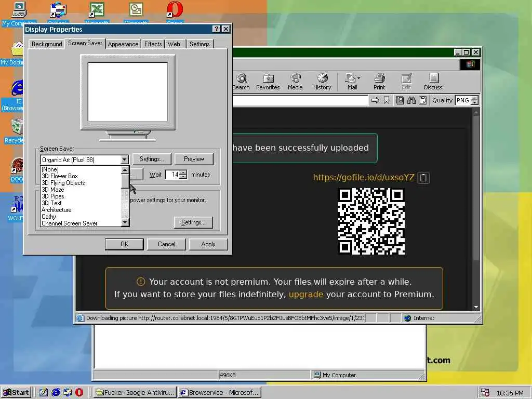Viewport: 532px width, 399px height.
Task: Launch Outlook Express from quick launch
Action: point(68,393)
